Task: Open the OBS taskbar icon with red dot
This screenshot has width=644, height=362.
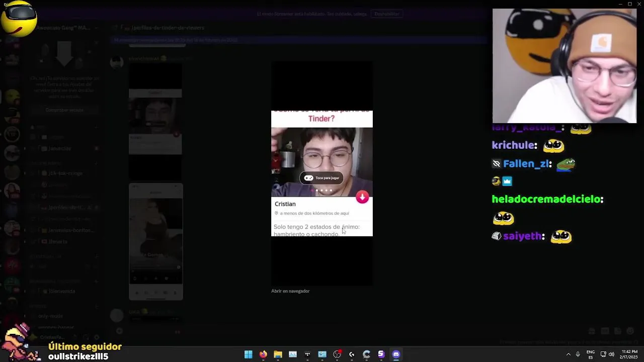Action: 337,354
